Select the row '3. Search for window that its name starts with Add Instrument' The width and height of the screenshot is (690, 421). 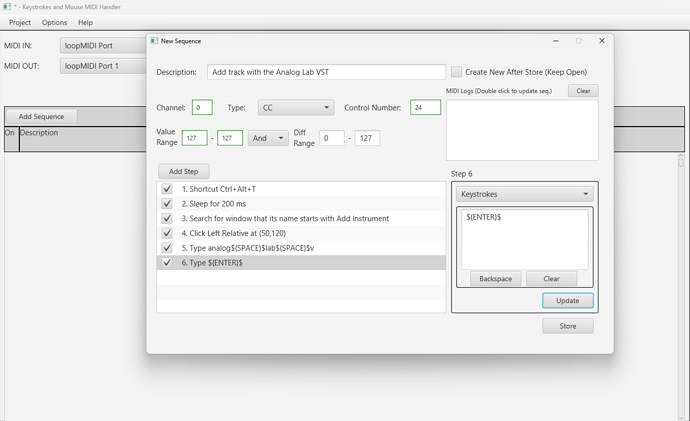pyautogui.click(x=301, y=218)
